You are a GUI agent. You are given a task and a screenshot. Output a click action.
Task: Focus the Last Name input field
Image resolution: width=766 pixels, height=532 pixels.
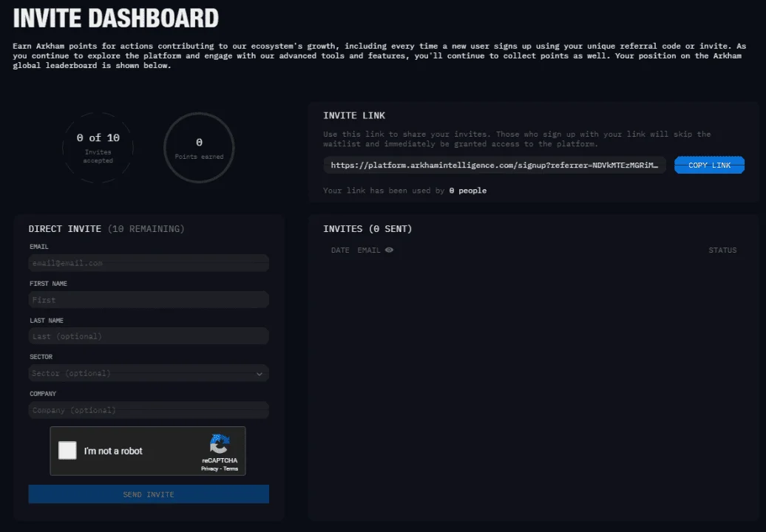pyautogui.click(x=149, y=336)
